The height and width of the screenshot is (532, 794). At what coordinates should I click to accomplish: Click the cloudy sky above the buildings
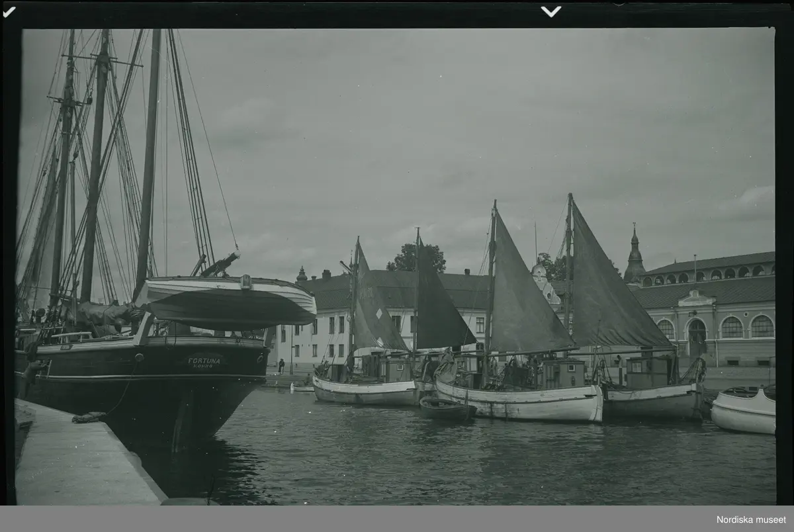point(430,132)
